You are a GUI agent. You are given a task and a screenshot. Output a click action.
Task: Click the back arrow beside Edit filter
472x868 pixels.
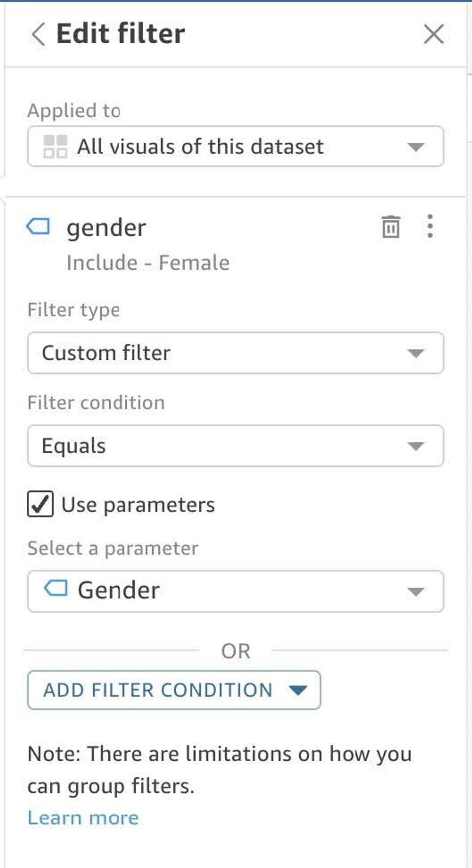38,34
